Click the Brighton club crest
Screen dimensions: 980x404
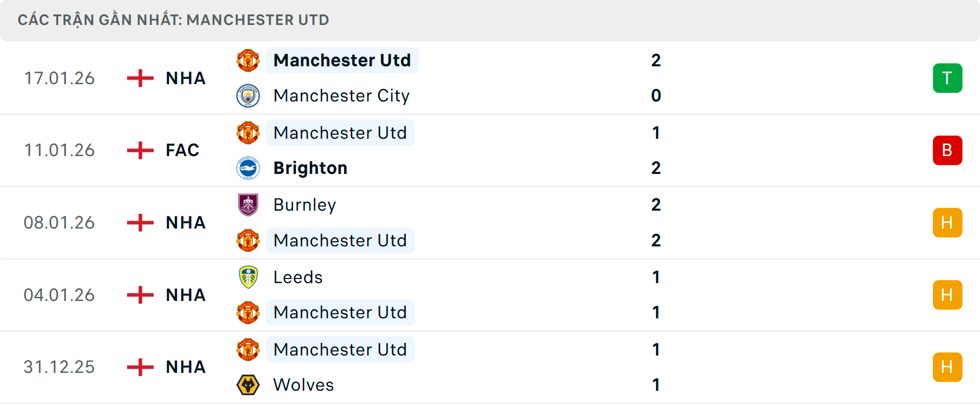(x=248, y=168)
